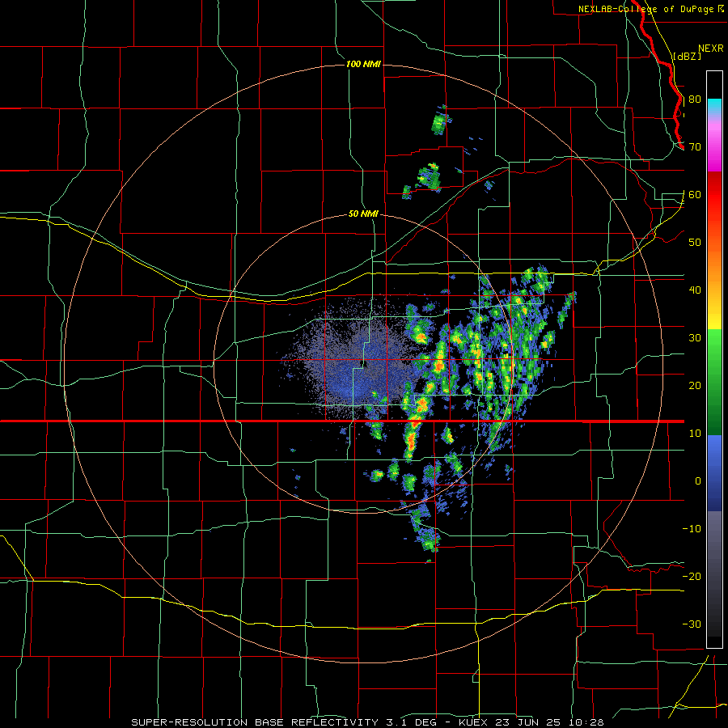Click the 50 NMI range ring label
728x728 pixels.
point(363,214)
